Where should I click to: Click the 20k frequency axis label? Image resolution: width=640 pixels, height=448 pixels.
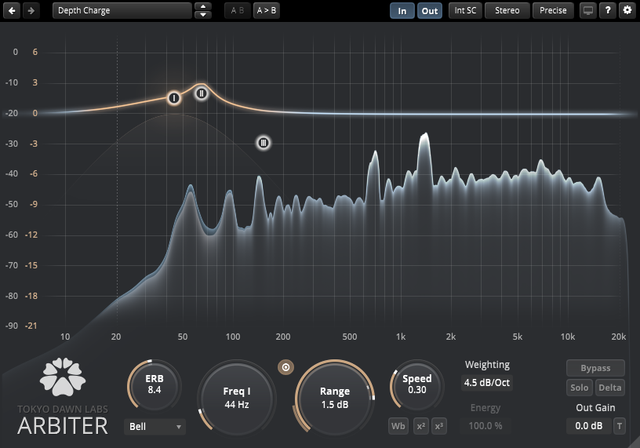pyautogui.click(x=618, y=337)
